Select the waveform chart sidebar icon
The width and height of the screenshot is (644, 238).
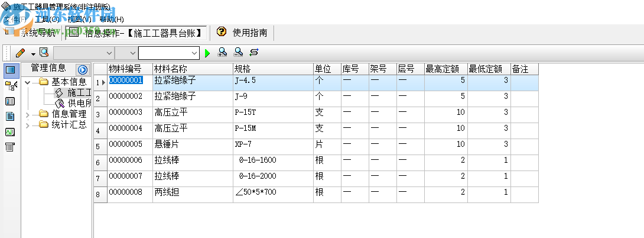point(10,132)
